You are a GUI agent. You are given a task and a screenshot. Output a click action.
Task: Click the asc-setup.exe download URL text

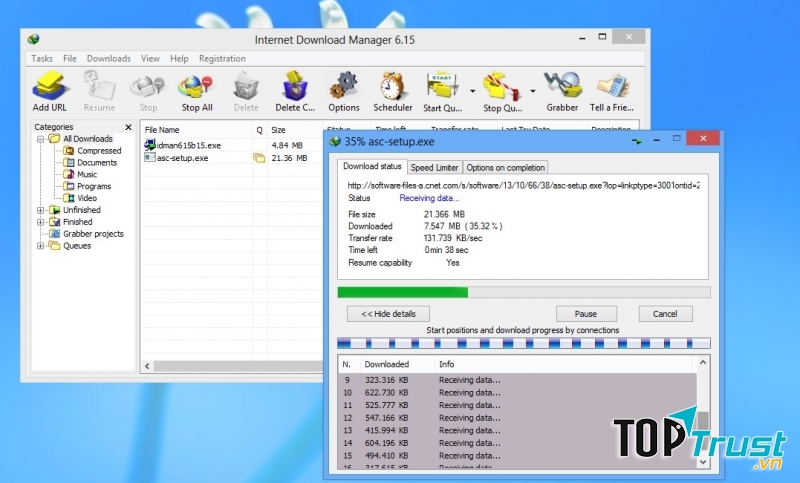[x=523, y=186]
